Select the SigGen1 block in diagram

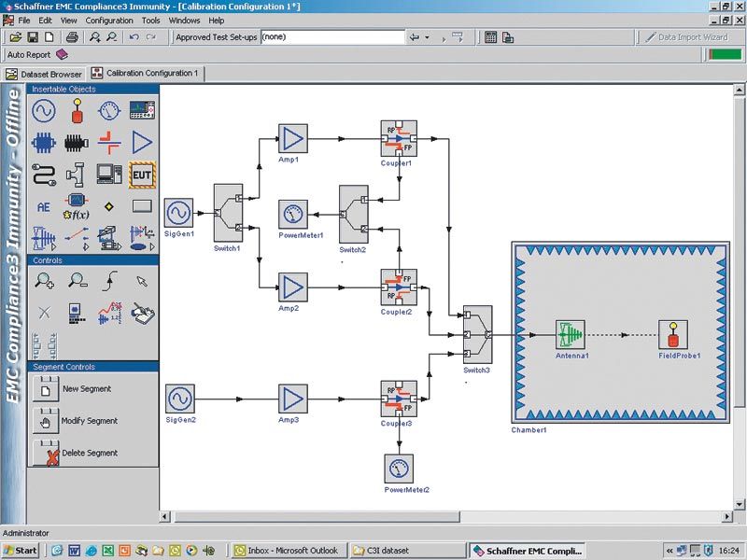179,213
